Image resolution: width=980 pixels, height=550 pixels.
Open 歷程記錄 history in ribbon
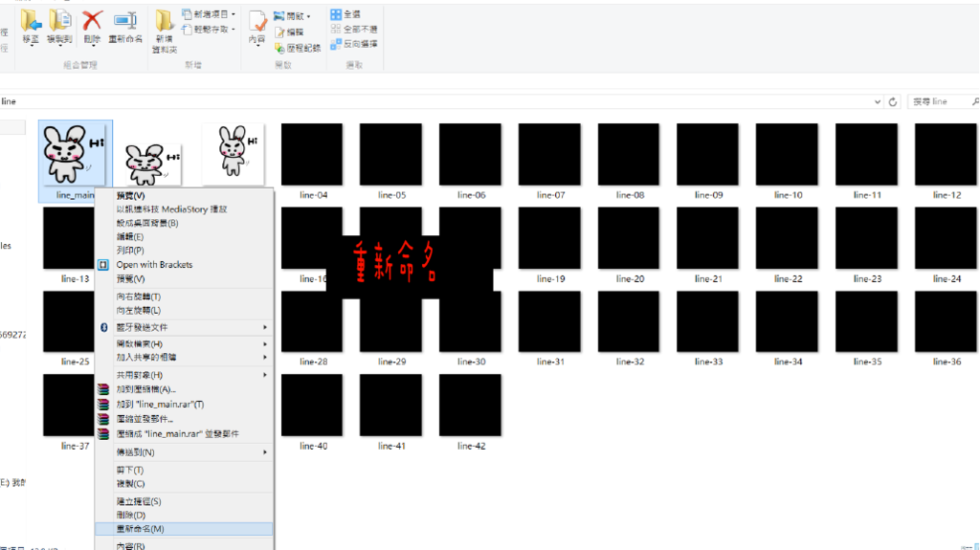(298, 48)
